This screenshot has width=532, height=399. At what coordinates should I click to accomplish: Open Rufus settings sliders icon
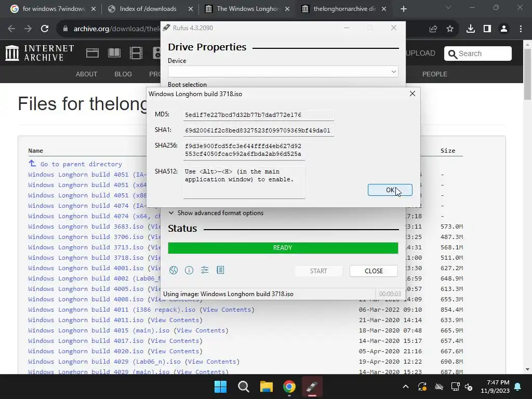pos(205,270)
